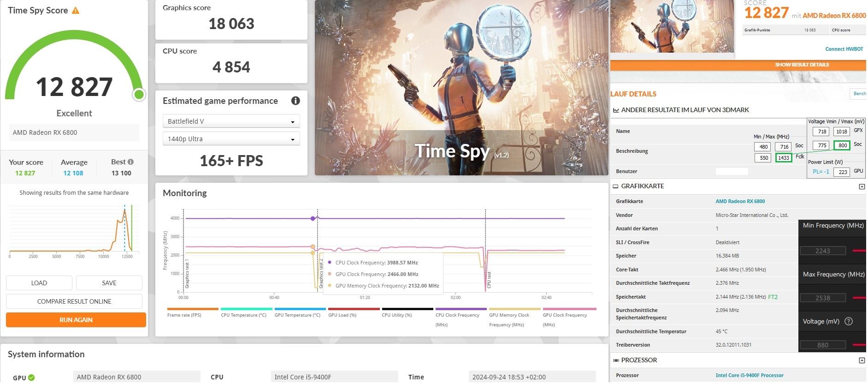Click COMPARE RESULT ONLINE
This screenshot has height=384, width=868.
[x=74, y=301]
